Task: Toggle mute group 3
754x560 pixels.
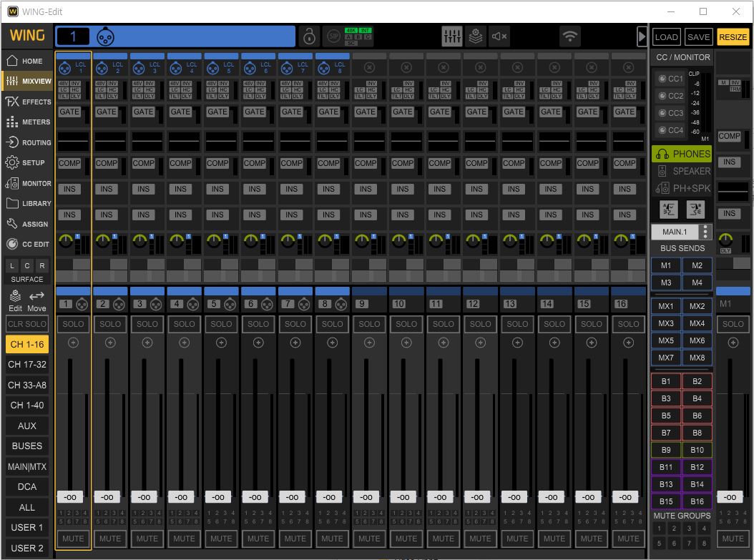Action: pos(689,529)
